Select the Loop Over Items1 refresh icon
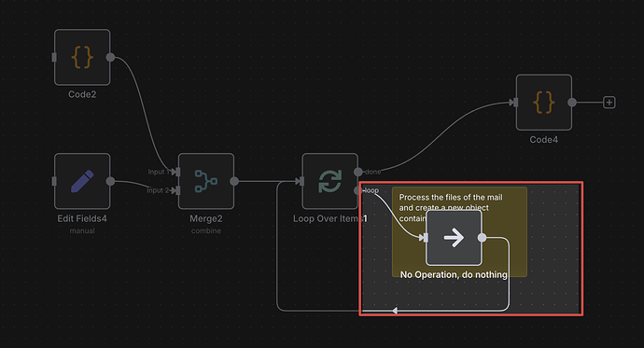The image size is (644, 348). click(x=329, y=181)
